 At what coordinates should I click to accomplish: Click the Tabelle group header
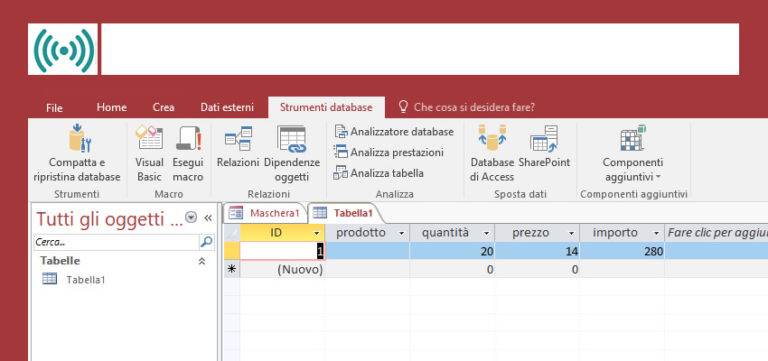(122, 261)
